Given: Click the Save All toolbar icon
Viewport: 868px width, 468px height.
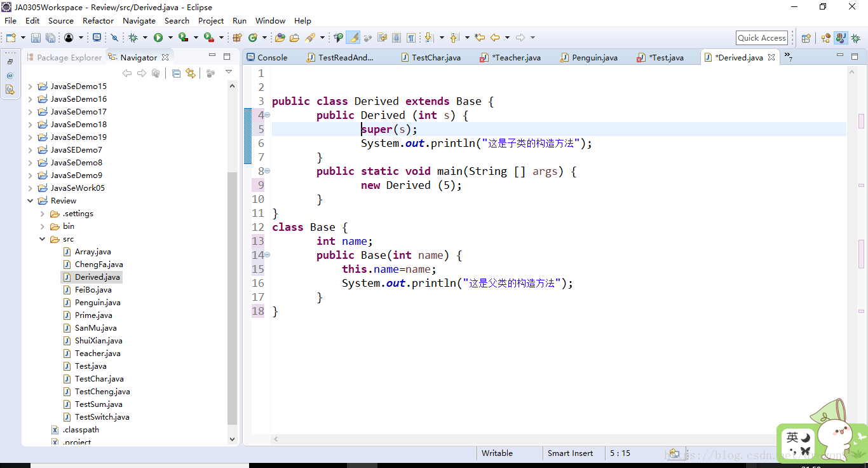Looking at the screenshot, I should (x=50, y=38).
